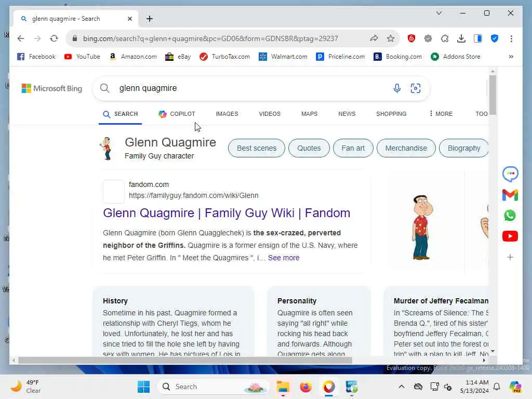Screen dimensions: 532x399
Task: Open the Facebook bookmark
Action: coord(36,57)
